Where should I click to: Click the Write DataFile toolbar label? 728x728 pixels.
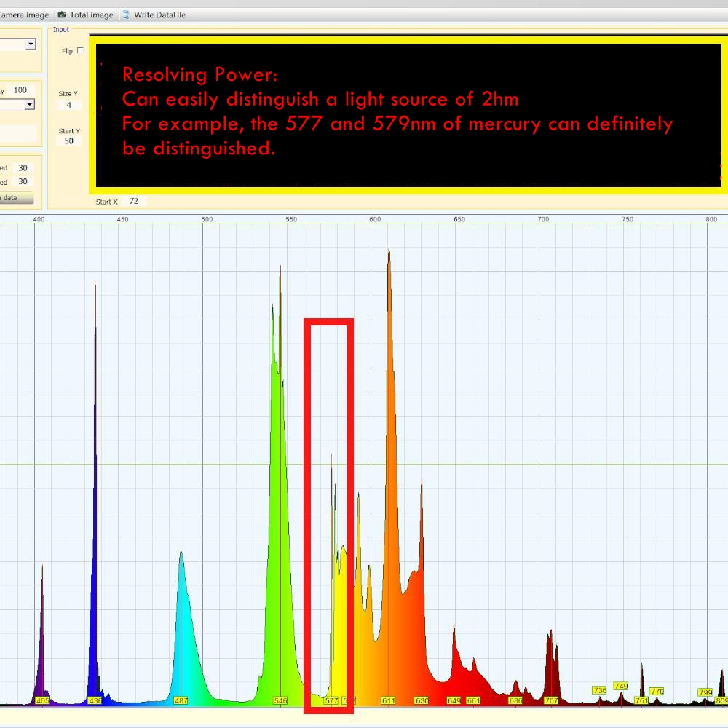point(159,15)
